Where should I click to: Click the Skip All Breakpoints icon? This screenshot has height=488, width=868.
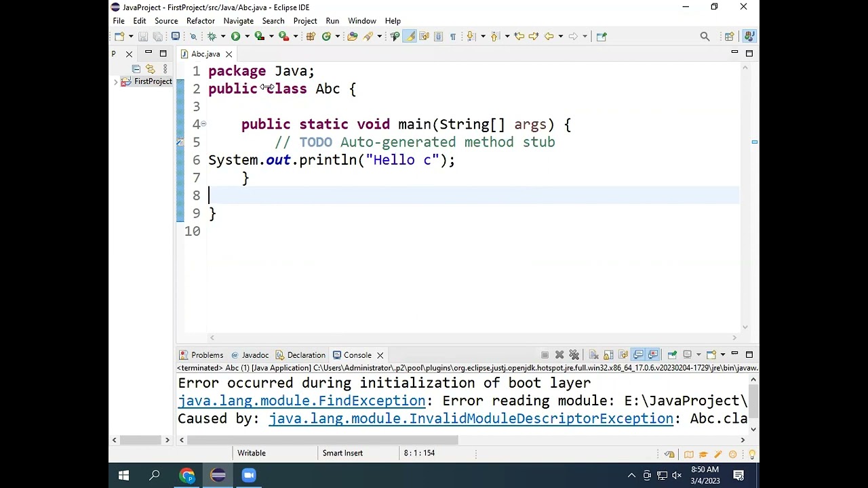(x=193, y=37)
